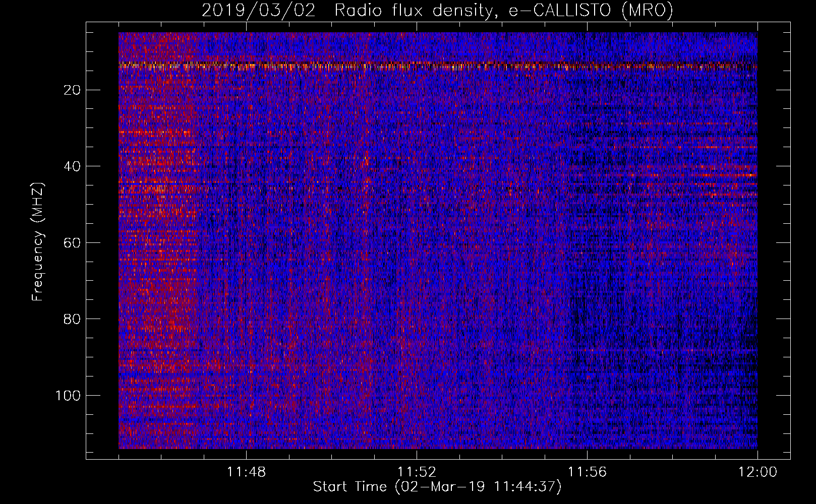Screen dimensions: 816x504
Task: Click the '11:52' time tick label
Action: click(x=417, y=472)
